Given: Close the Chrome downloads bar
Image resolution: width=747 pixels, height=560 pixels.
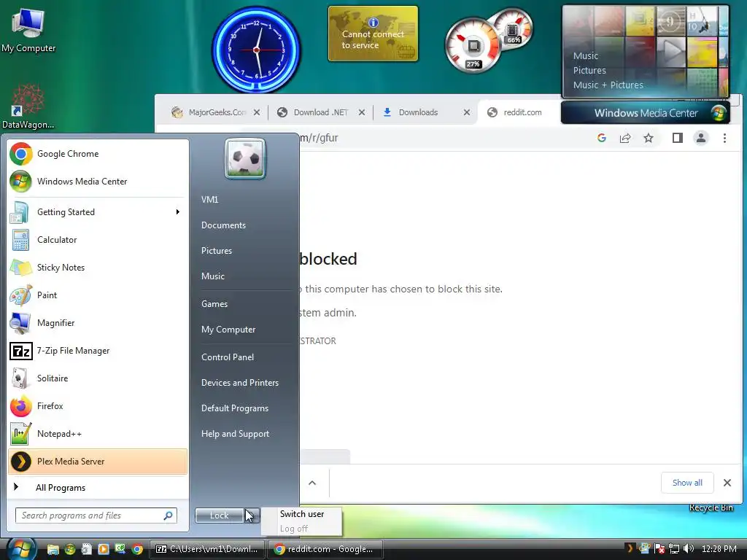Looking at the screenshot, I should (727, 483).
